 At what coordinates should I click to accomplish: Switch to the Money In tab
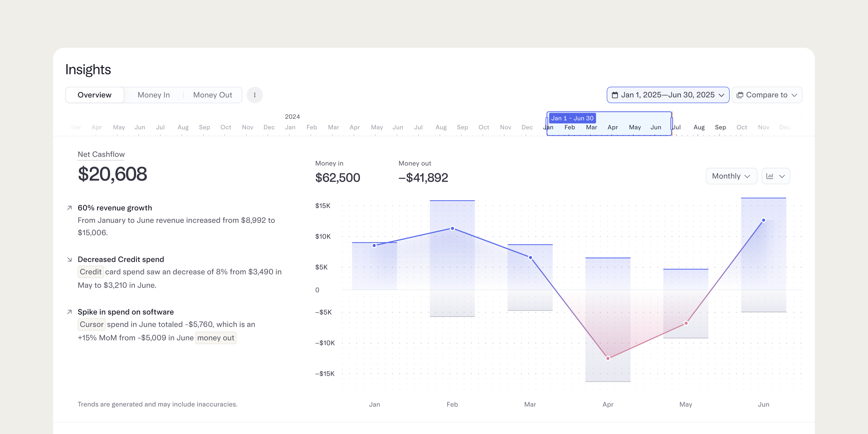pos(153,95)
